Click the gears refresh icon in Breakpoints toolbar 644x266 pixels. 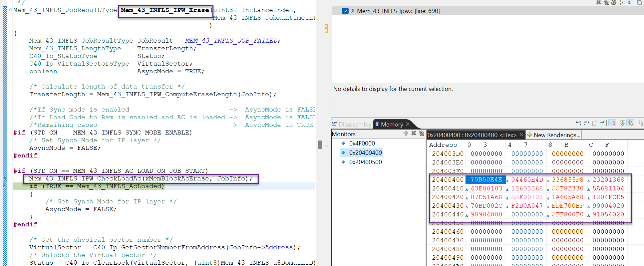pos(614,2)
